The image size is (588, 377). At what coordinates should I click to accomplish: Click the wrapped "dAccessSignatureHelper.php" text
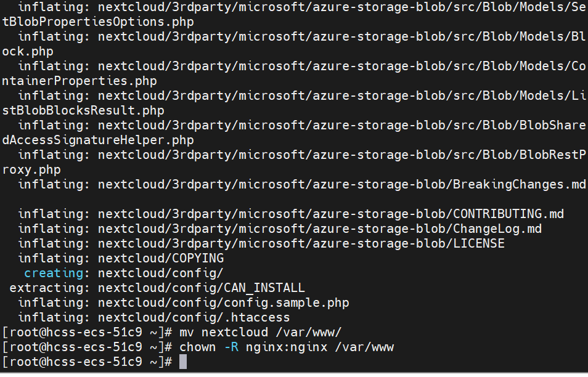pos(98,140)
